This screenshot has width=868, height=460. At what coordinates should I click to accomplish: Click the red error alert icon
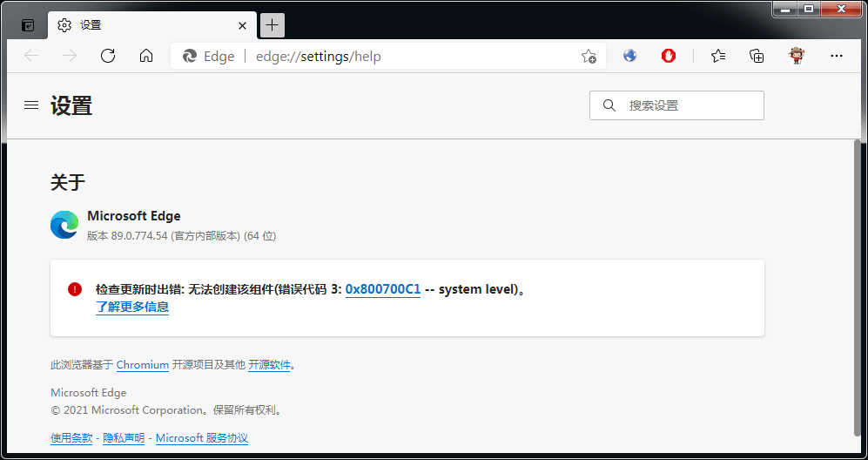(x=75, y=288)
